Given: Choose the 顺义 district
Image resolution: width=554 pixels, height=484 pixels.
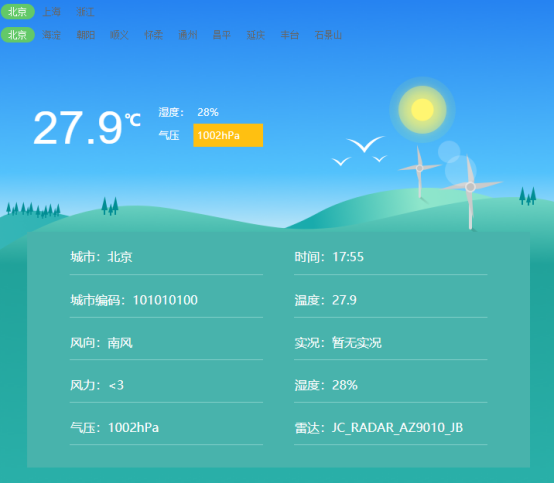Looking at the screenshot, I should pyautogui.click(x=119, y=35).
